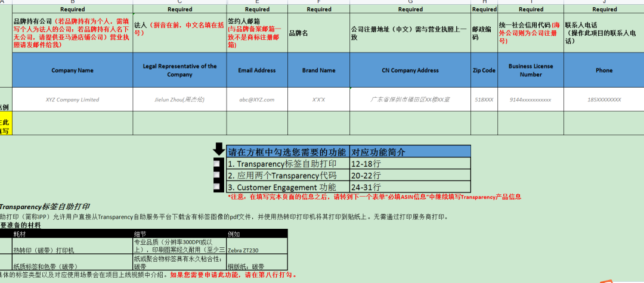The height and width of the screenshot is (283, 644).
Task: Check the Transparency标签自助打印 checkbox
Action: click(217, 163)
